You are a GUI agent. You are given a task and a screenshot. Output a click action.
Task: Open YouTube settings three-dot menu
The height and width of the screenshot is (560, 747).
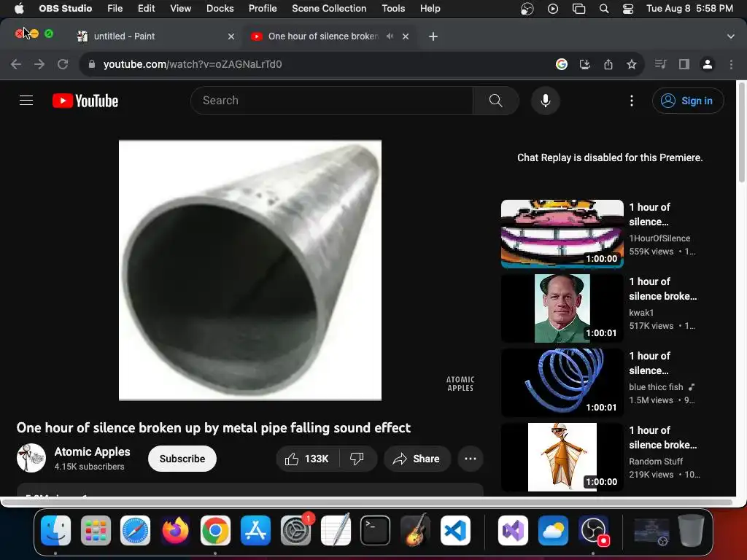coord(631,101)
